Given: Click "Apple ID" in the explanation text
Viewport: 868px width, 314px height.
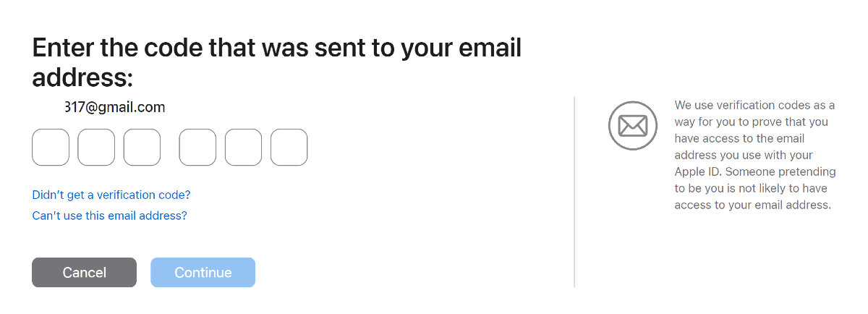Looking at the screenshot, I should pyautogui.click(x=698, y=172).
